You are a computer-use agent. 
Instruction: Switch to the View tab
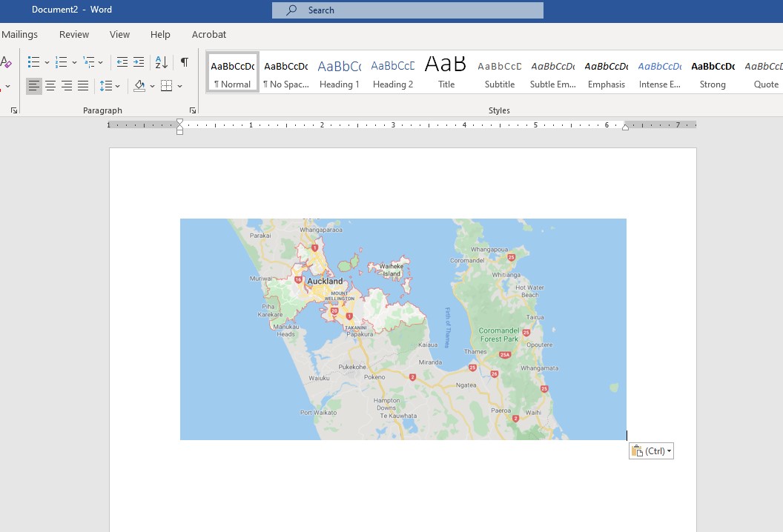[x=119, y=34]
